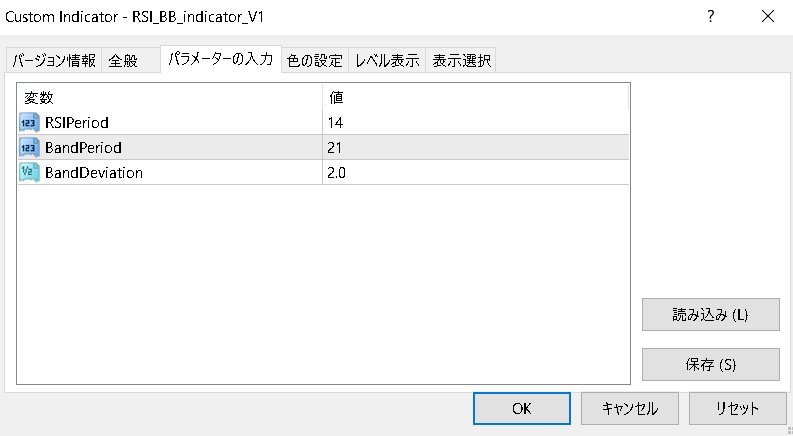Screen dimensions: 793x436
Task: Open the レベル表示 tab
Action: (387, 61)
